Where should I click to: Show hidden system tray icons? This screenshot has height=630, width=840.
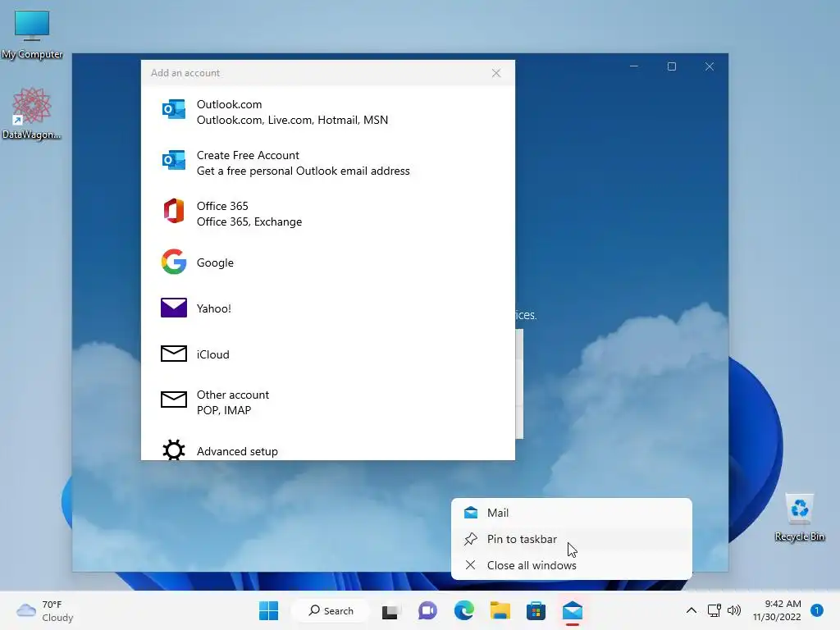[x=691, y=610]
